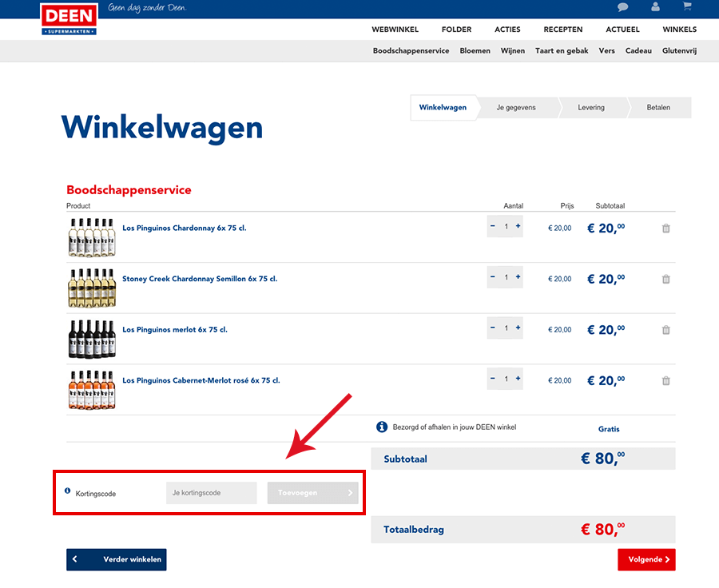Click Cabernet-Merlot rosé bottles thumbnail
This screenshot has height=588, width=719.
[x=92, y=390]
